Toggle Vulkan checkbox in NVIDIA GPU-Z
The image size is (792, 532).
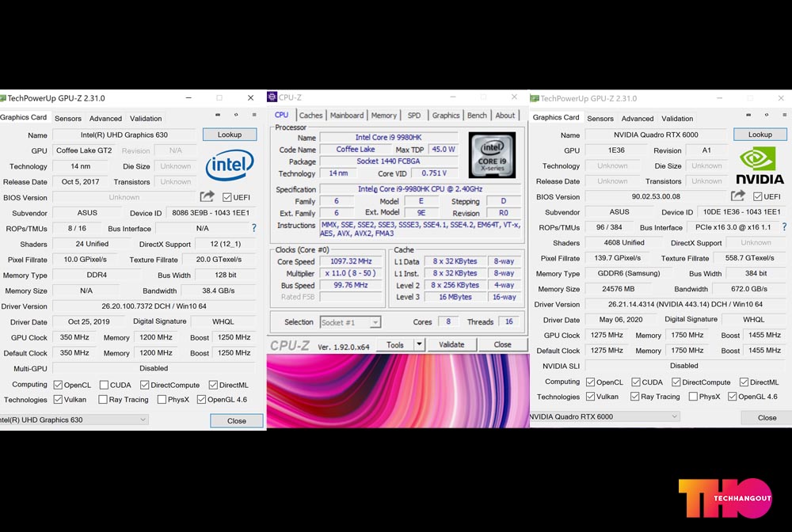pyautogui.click(x=591, y=397)
